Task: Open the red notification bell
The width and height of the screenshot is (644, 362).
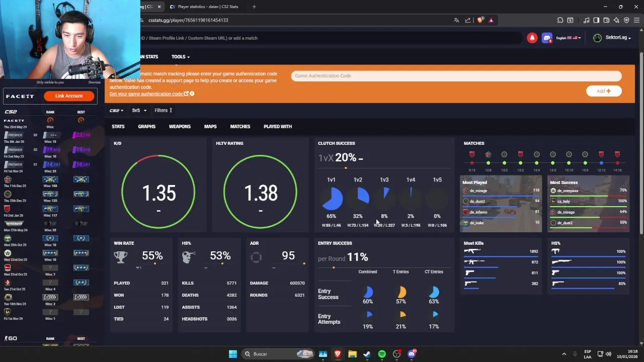Action: coord(532,38)
